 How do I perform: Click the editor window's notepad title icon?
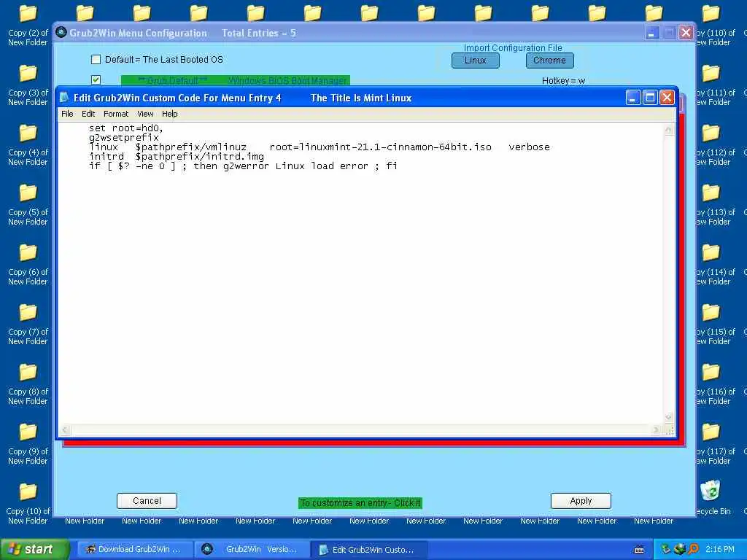click(x=64, y=98)
